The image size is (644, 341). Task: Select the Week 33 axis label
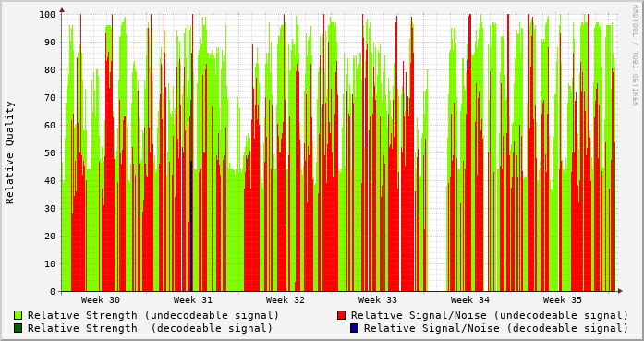[378, 300]
